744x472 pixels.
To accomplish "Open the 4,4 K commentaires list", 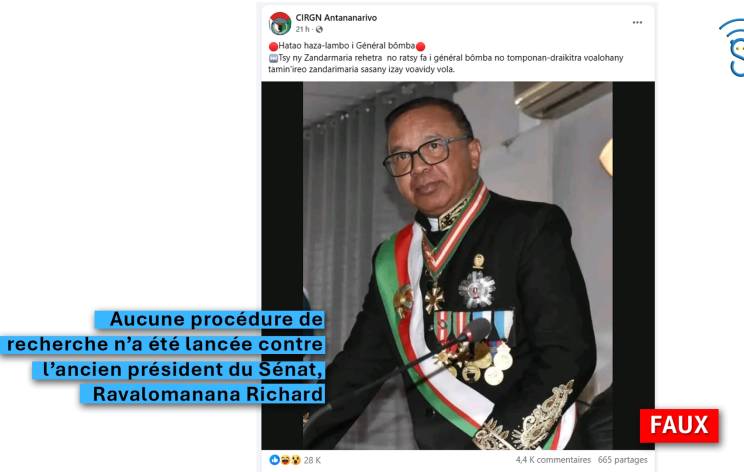I will pos(553,460).
